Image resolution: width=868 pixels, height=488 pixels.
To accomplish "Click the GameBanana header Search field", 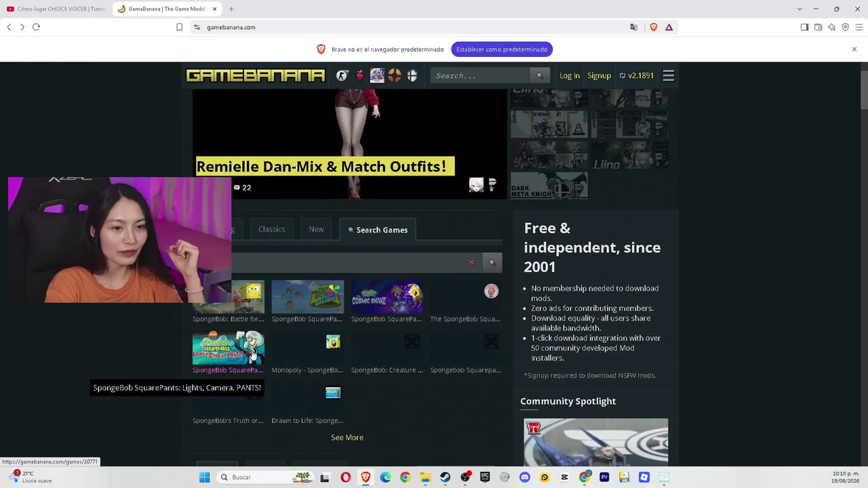I will (481, 76).
